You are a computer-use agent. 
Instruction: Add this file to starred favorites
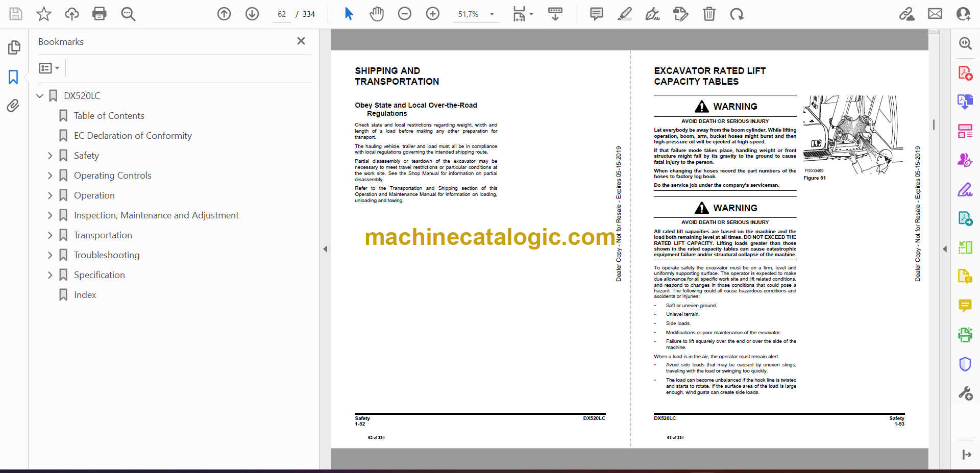tap(44, 14)
